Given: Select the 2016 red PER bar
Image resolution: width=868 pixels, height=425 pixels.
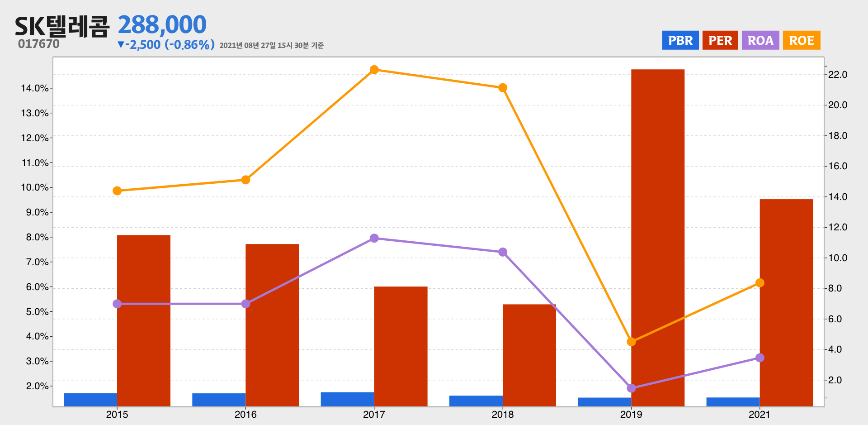Looking at the screenshot, I should point(272,325).
